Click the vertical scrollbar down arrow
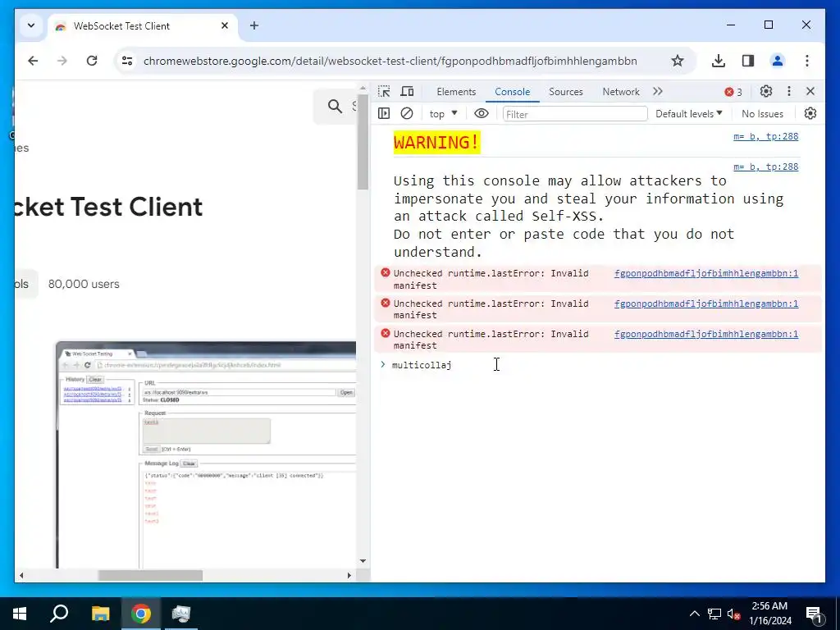The image size is (840, 630). coord(363,561)
